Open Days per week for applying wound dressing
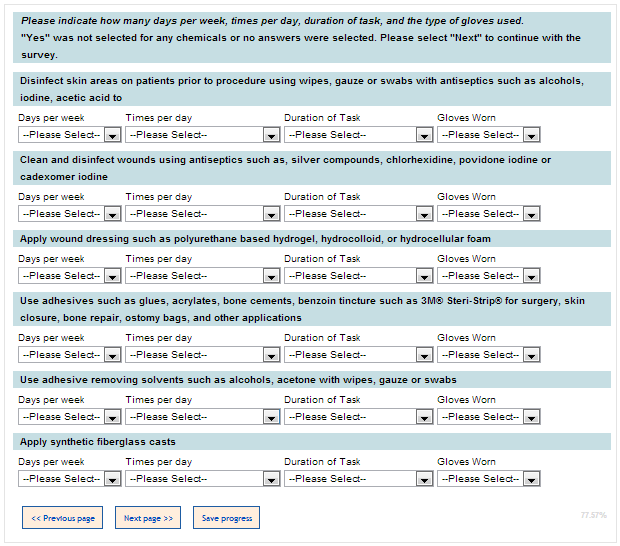Screen dimensions: 620x546 point(69,276)
